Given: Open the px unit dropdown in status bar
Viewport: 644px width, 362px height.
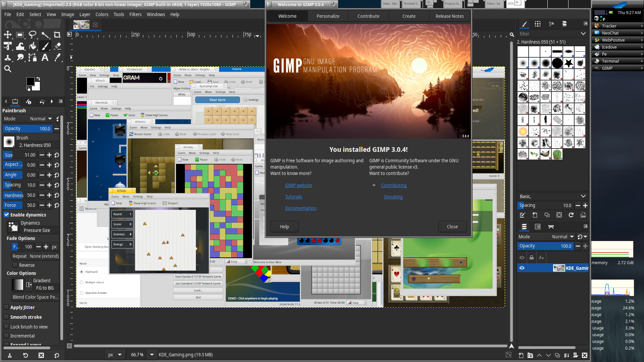Looking at the screenshot, I should (114, 355).
